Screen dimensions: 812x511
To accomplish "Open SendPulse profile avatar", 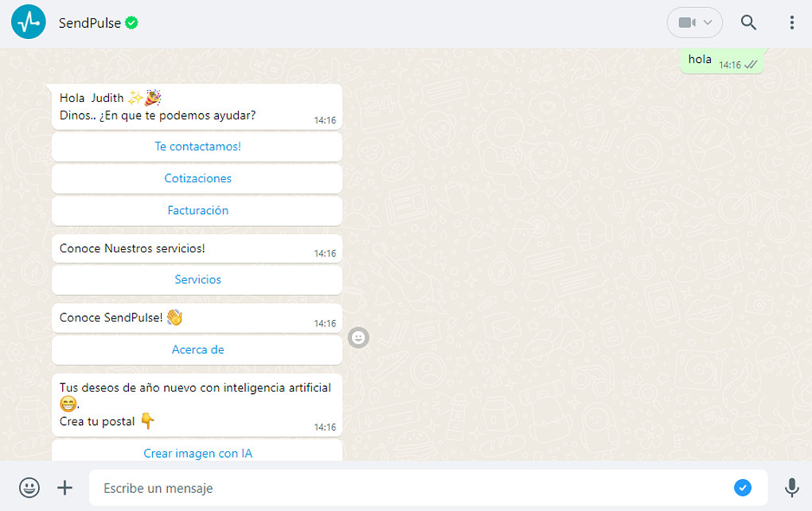I will tap(29, 21).
